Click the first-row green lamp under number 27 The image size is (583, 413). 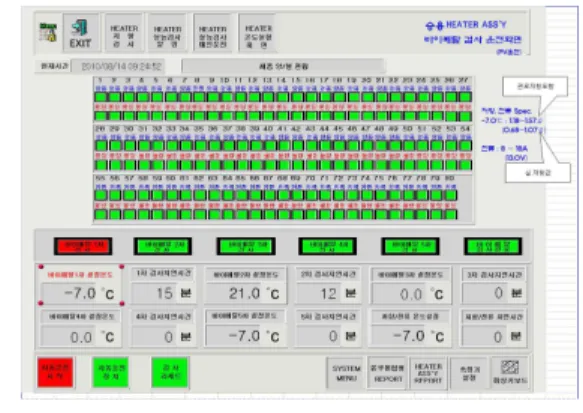pos(465,97)
